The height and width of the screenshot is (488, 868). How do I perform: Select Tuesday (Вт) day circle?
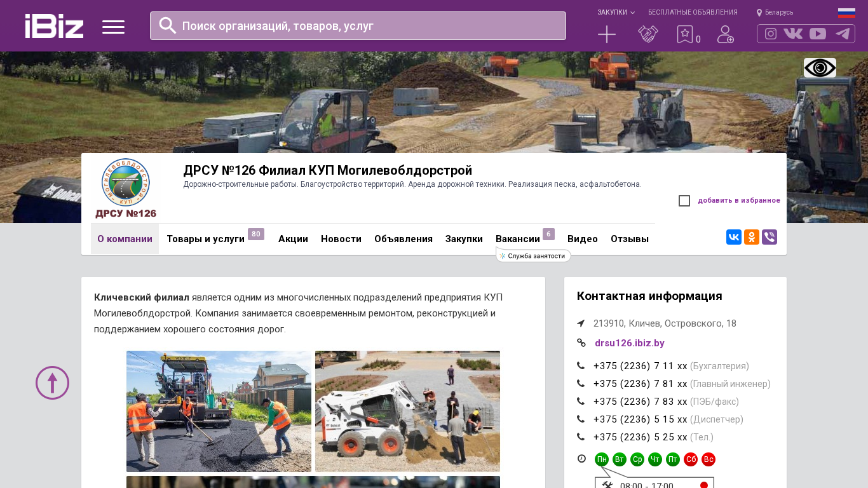(620, 459)
